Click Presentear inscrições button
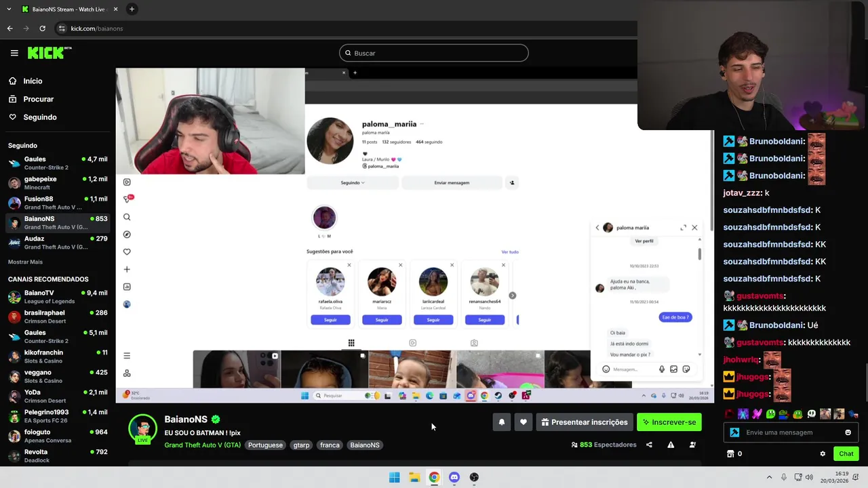868x488 pixels. pyautogui.click(x=584, y=422)
